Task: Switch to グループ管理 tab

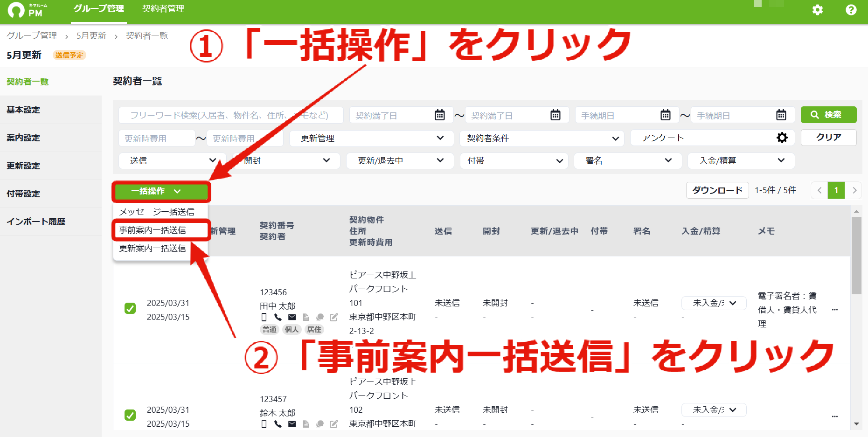Action: click(x=98, y=9)
